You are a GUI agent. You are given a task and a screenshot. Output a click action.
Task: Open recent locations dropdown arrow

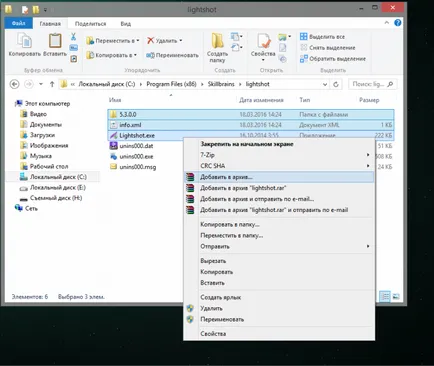point(41,84)
